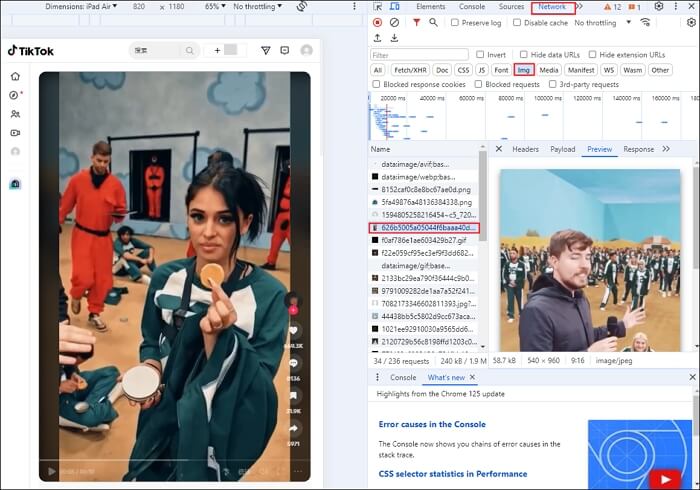This screenshot has height=490, width=700.
Task: Open the Headers tab of request
Action: click(x=525, y=149)
